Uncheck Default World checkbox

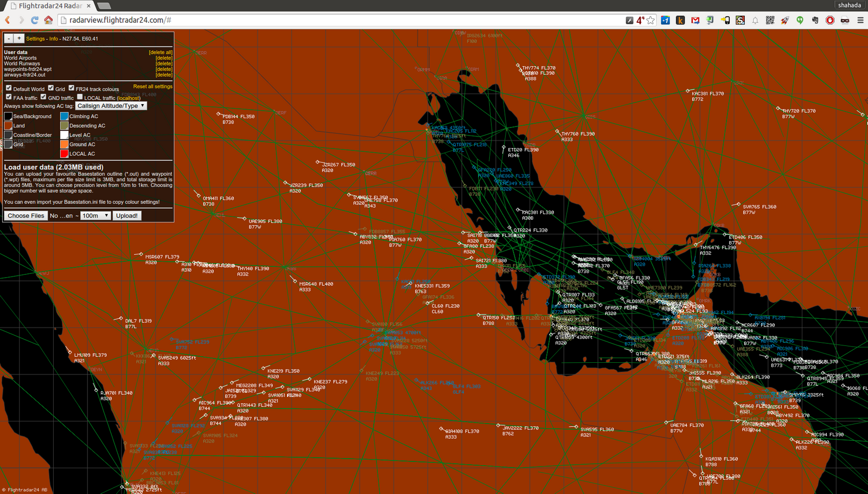point(9,88)
